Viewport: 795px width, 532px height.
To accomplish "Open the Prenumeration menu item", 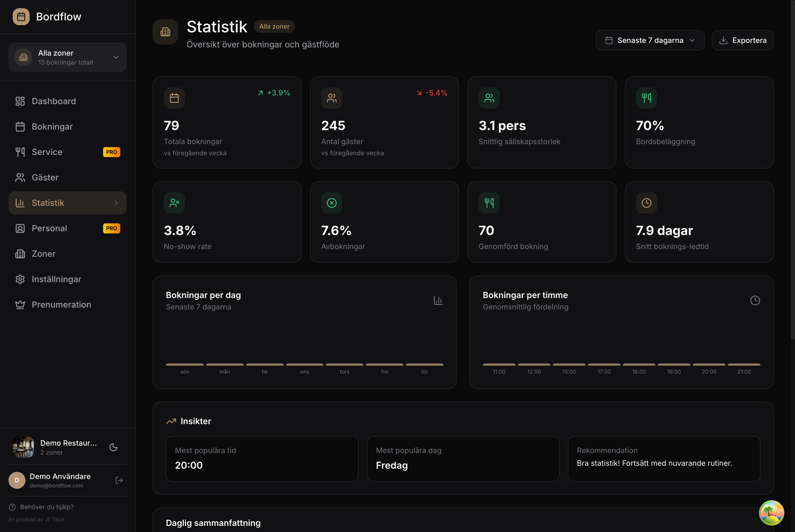I will (x=61, y=304).
